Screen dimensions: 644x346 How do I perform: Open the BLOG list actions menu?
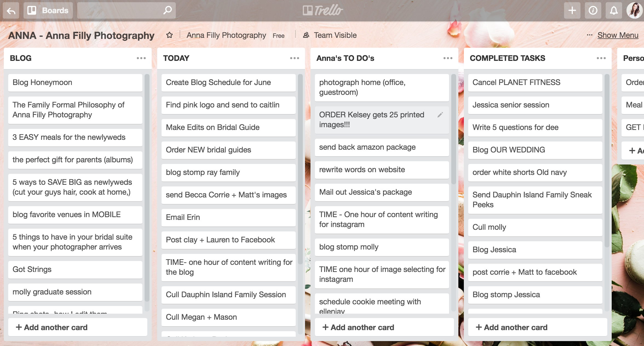[x=141, y=58]
